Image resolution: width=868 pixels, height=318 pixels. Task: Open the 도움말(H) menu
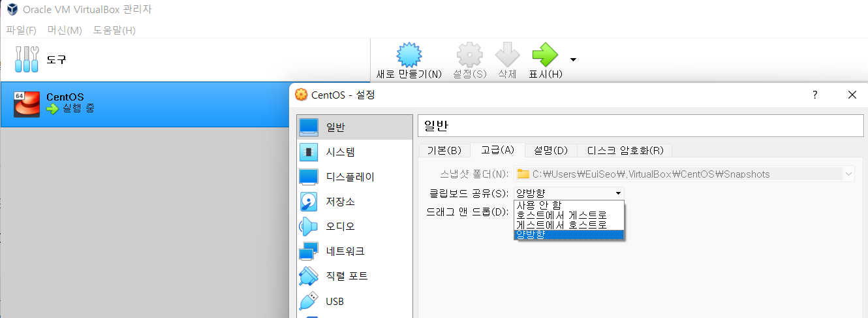pos(114,30)
